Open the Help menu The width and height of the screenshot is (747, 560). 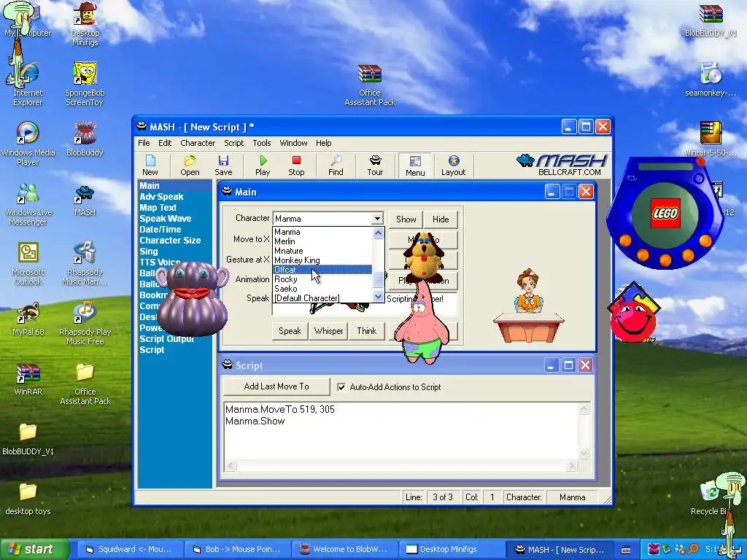coord(323,143)
